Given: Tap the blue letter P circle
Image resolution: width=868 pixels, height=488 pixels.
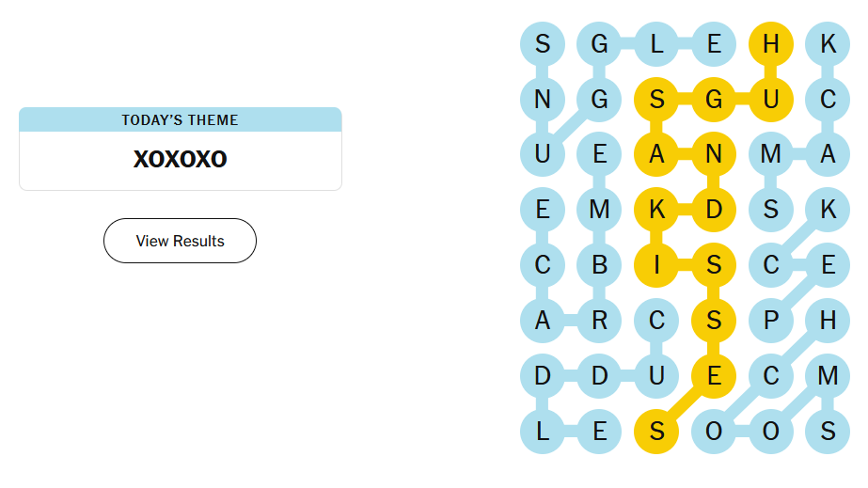Looking at the screenshot, I should pos(771,321).
